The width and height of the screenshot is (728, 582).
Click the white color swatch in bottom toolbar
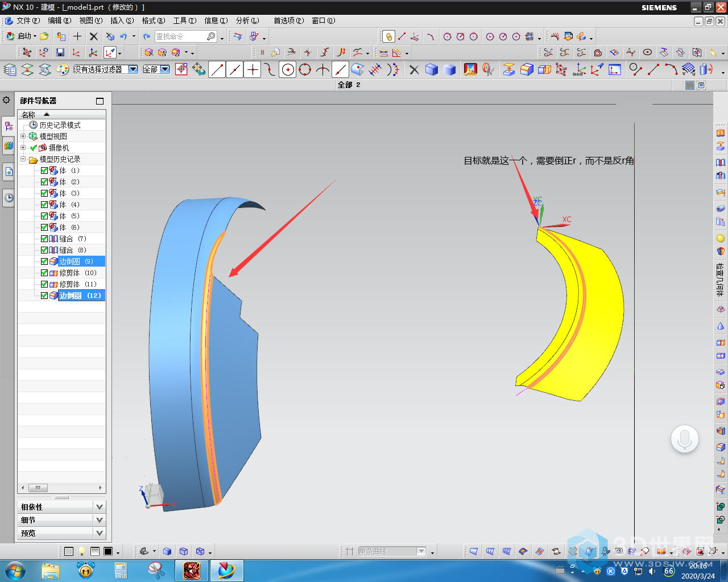coord(69,551)
